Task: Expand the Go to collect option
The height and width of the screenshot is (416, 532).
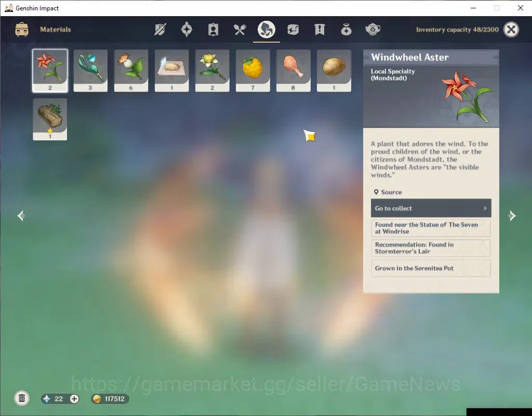Action: 431,208
